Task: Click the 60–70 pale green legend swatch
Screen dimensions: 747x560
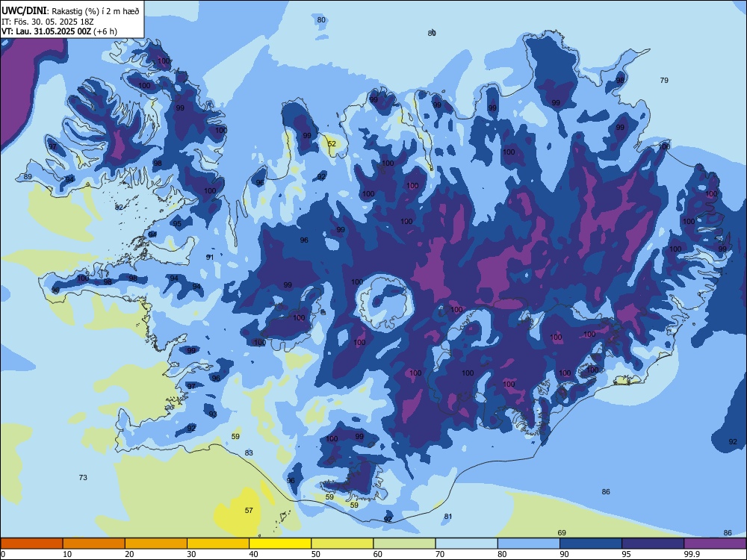Action: (404, 544)
